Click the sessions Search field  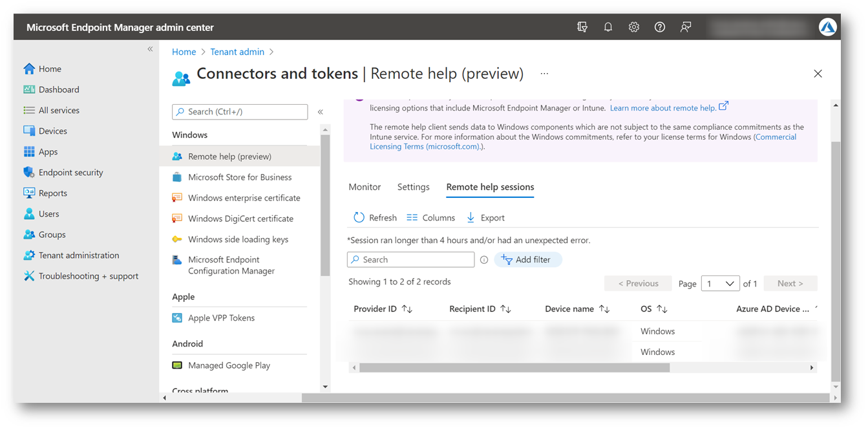point(410,259)
